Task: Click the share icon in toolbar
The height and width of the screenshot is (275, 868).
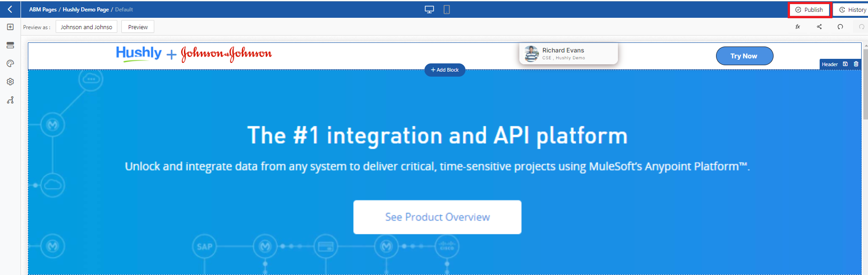Action: 819,26
